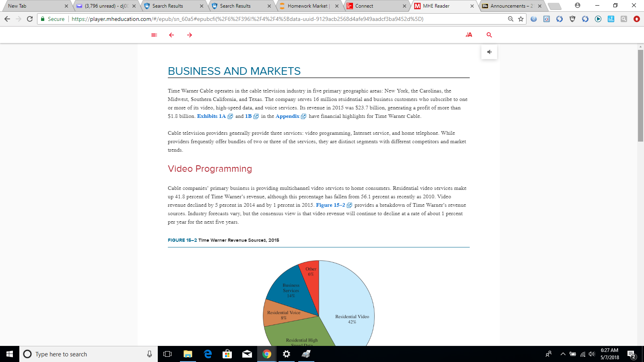644x362 pixels.
Task: Open Task View from the taskbar
Action: point(167,354)
